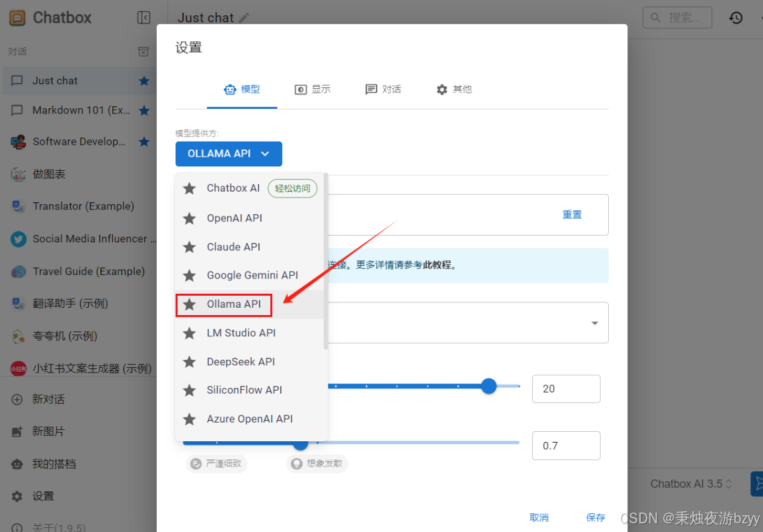Click 保存 to save settings
This screenshot has width=763, height=532.
(595, 517)
